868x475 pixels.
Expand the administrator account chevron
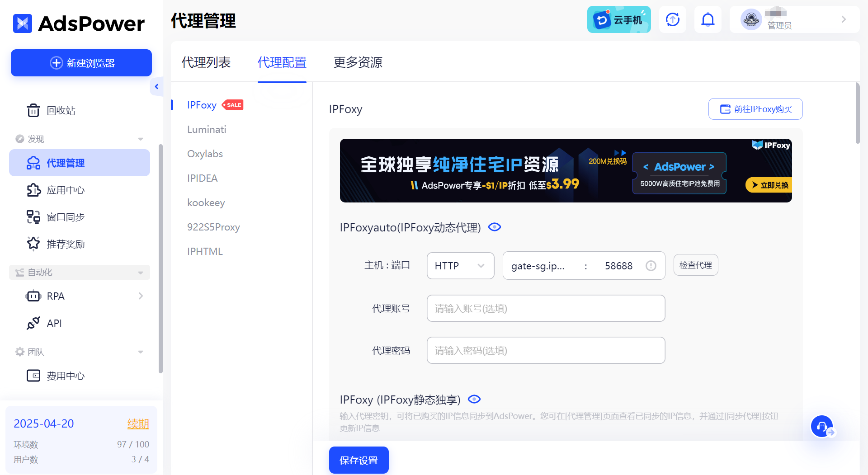pyautogui.click(x=844, y=19)
